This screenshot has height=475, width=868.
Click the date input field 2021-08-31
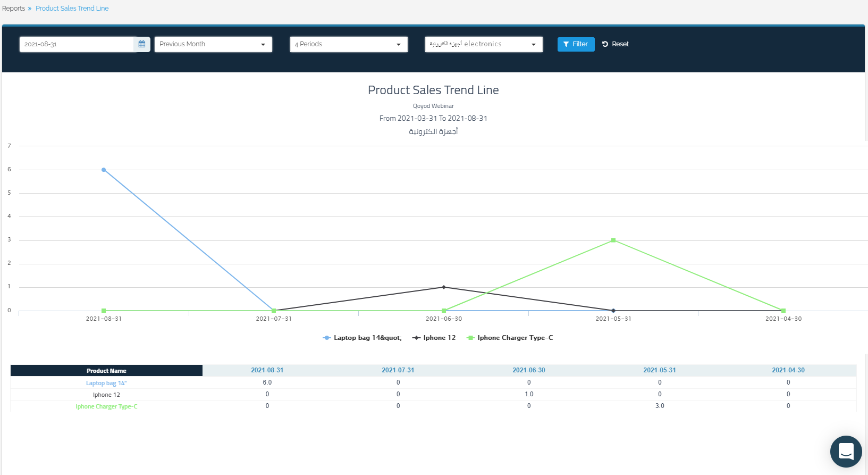77,44
